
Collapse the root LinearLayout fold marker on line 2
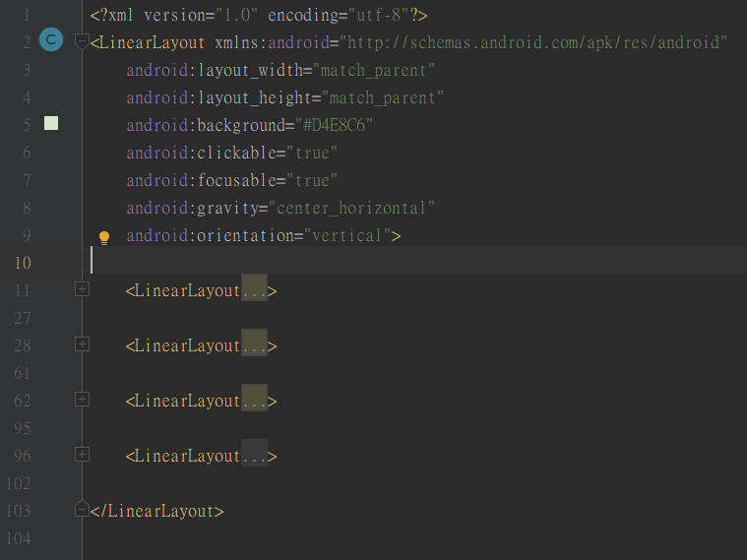(82, 41)
